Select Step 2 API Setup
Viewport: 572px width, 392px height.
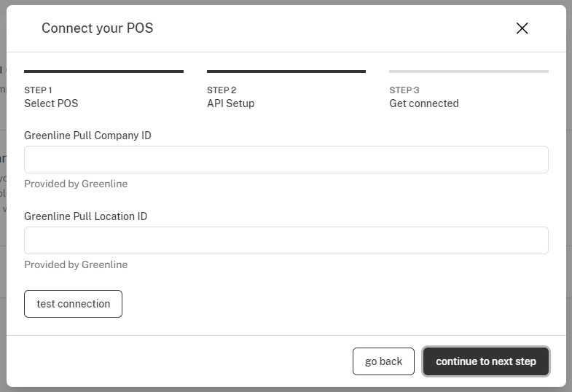click(286, 90)
